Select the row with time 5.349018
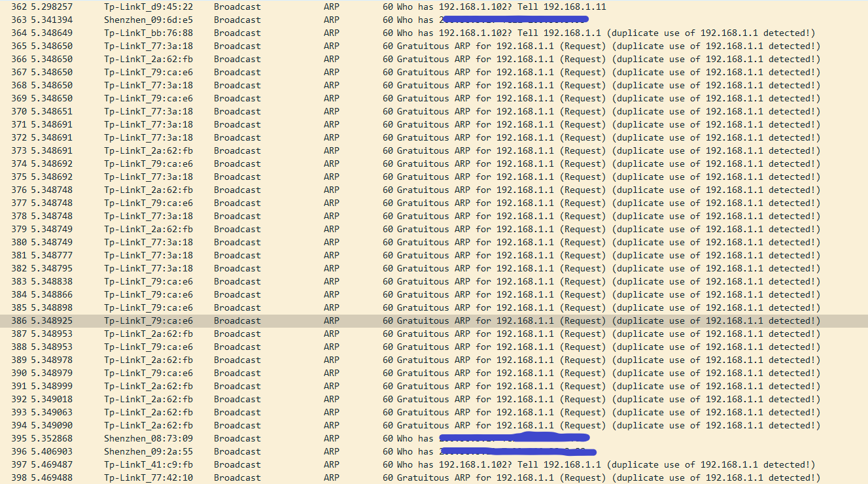Screen dimensions: 868x484 coord(434,399)
